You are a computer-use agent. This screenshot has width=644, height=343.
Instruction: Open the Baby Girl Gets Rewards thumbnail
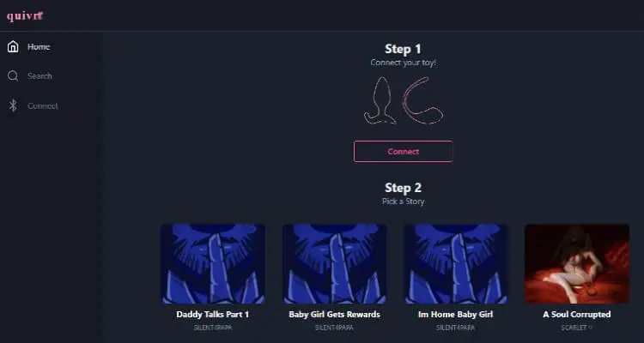334,264
